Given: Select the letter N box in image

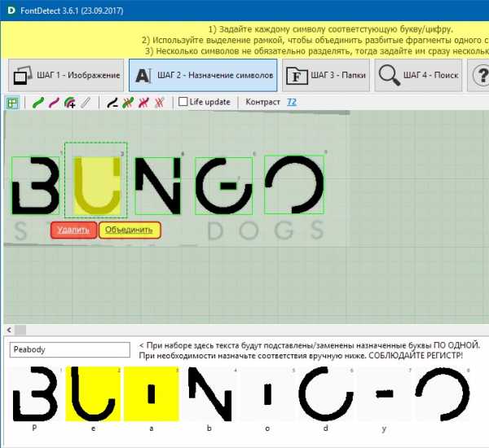Looking at the screenshot, I should click(158, 186).
